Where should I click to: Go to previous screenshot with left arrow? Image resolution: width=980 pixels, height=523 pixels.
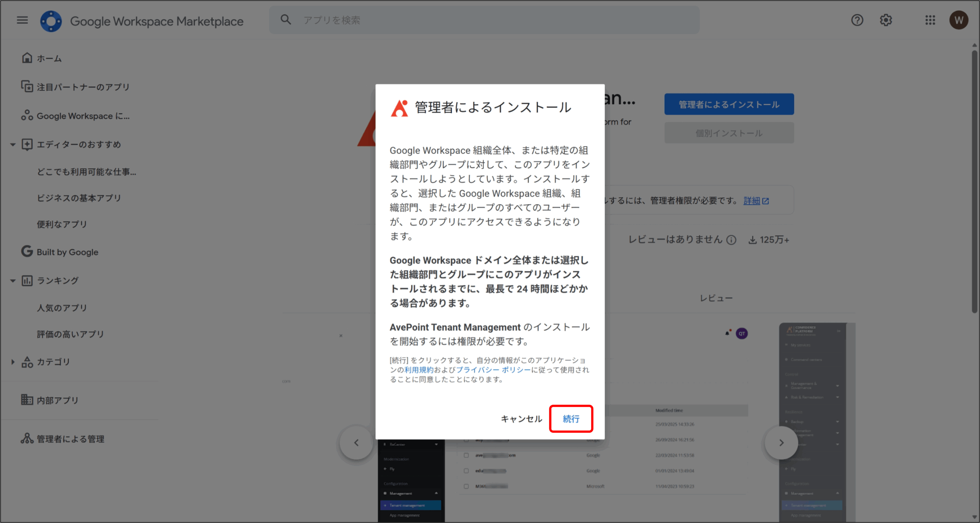point(356,443)
